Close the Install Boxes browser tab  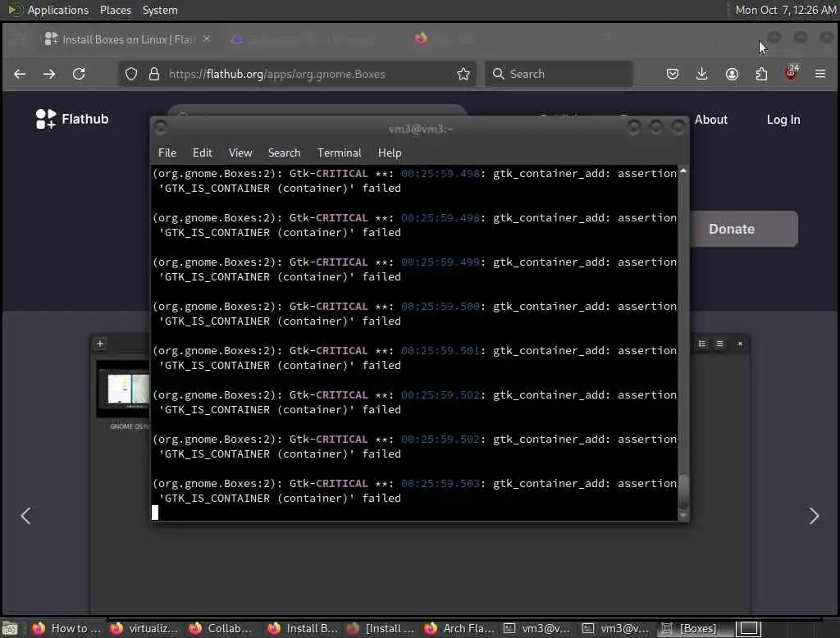(x=206, y=39)
